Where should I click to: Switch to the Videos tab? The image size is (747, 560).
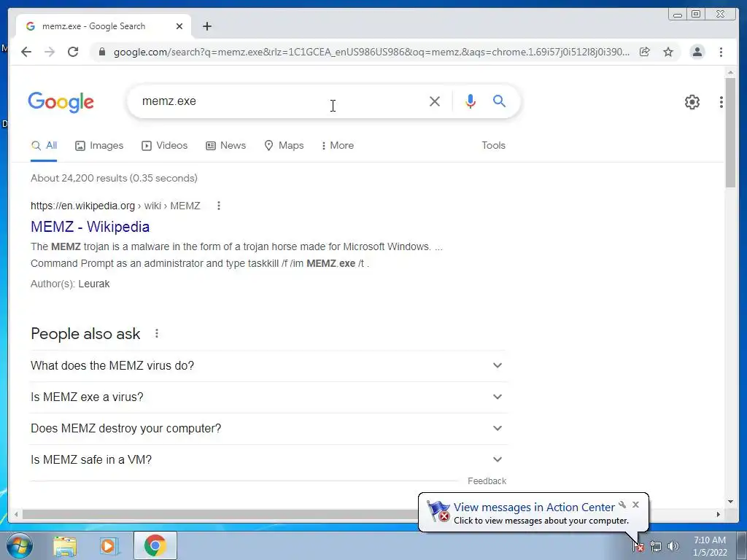[x=164, y=146]
